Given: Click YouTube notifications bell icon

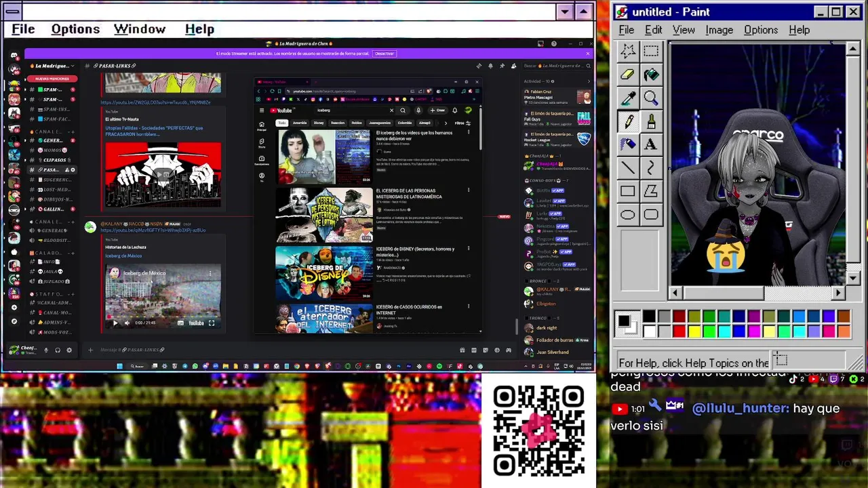Looking at the screenshot, I should coord(454,110).
